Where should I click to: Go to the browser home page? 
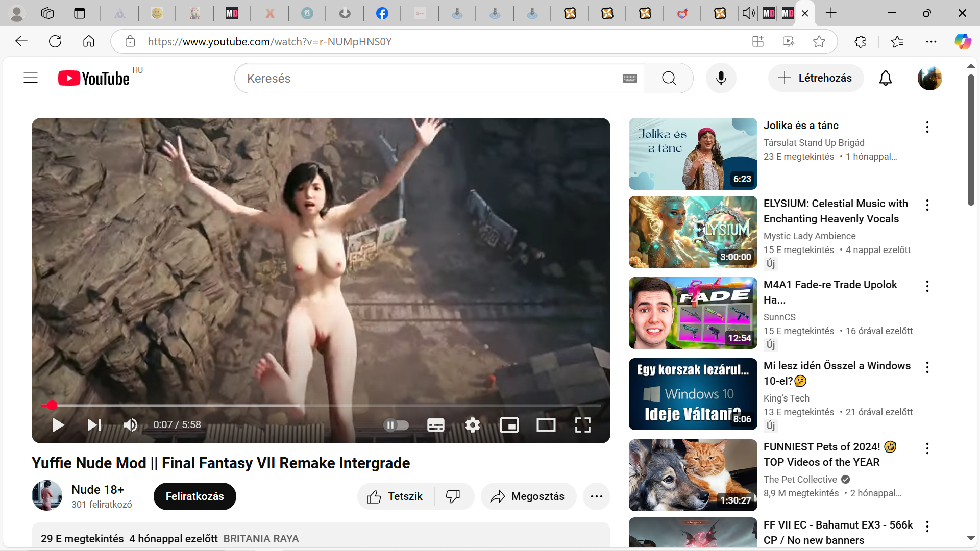(x=89, y=41)
